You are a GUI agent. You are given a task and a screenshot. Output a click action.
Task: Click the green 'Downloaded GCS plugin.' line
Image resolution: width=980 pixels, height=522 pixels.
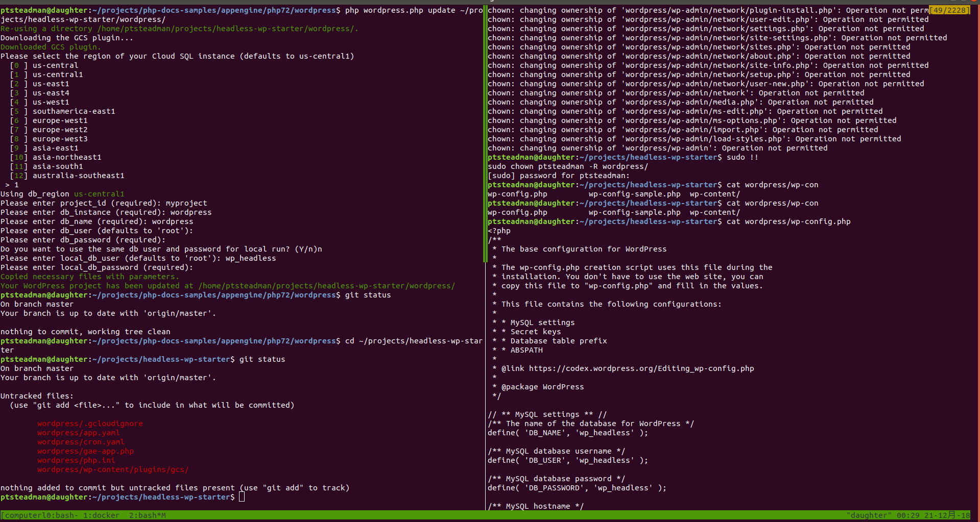[x=51, y=47]
